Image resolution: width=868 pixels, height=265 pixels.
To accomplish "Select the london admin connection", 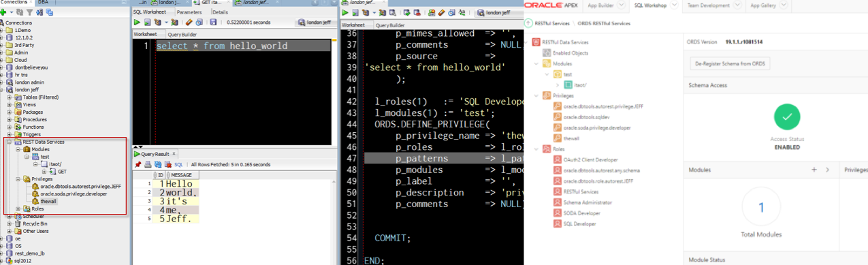I will pos(29,82).
